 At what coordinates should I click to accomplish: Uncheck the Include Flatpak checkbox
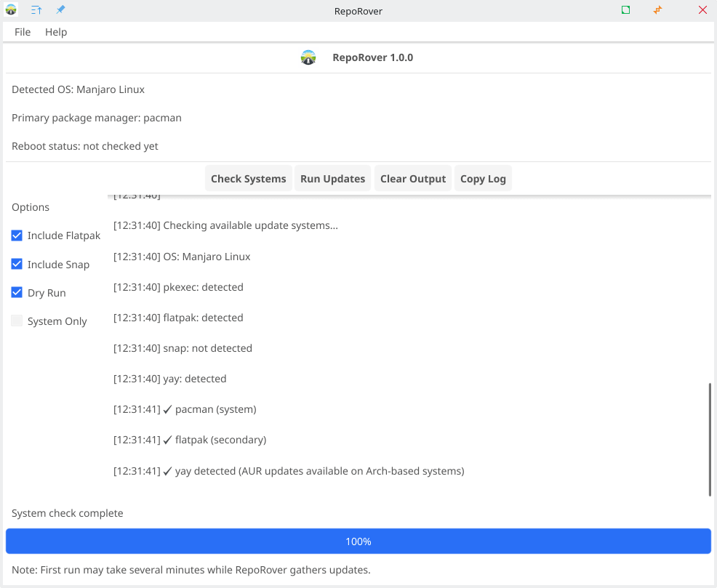(x=17, y=235)
